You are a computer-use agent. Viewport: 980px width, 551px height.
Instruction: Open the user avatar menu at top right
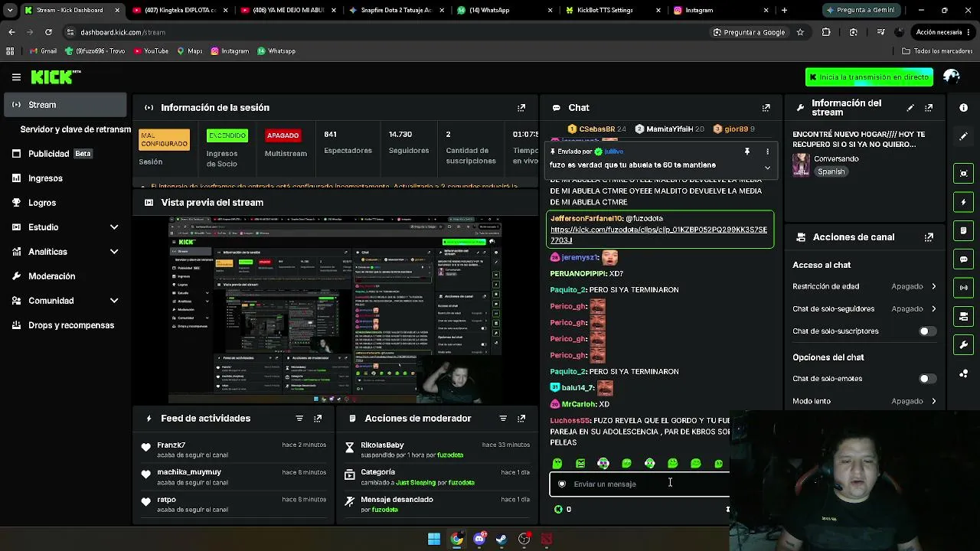coord(952,77)
